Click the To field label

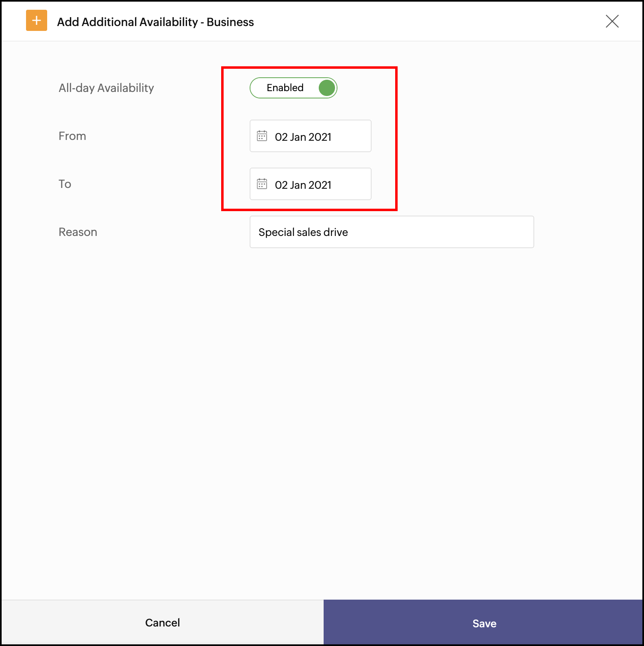pos(65,184)
